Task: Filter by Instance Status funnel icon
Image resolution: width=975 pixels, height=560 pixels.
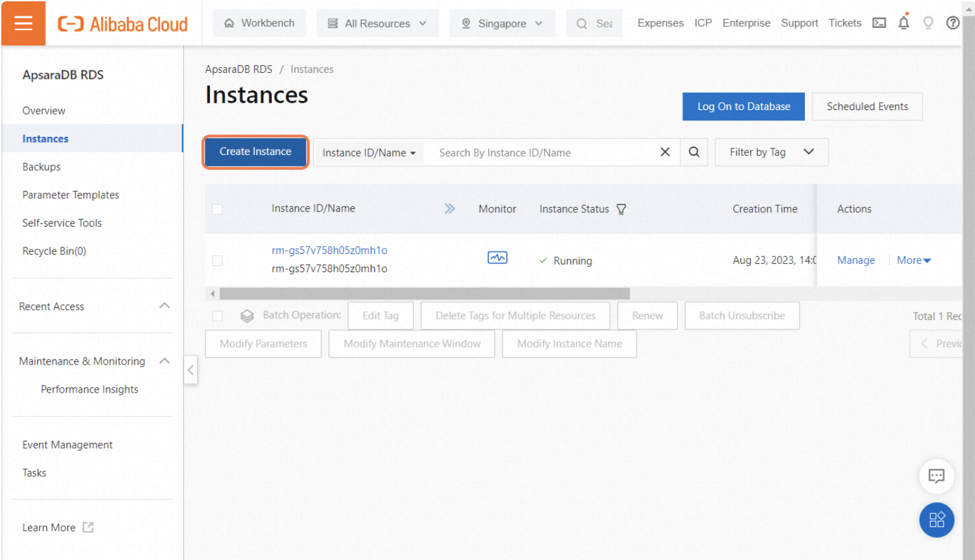Action: [x=621, y=209]
